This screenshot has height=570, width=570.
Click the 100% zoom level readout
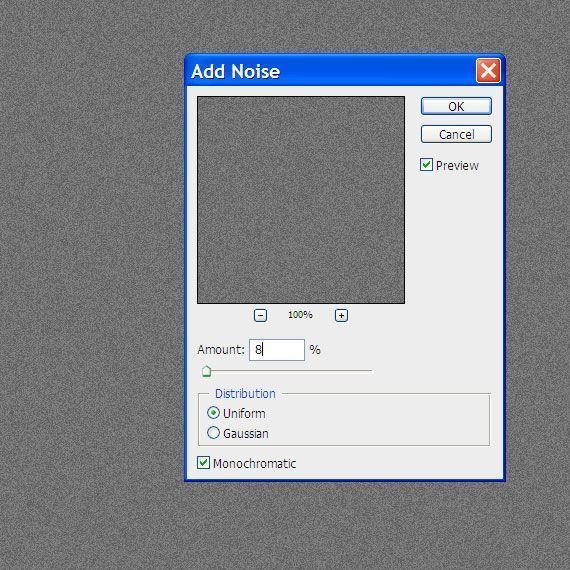(x=300, y=315)
